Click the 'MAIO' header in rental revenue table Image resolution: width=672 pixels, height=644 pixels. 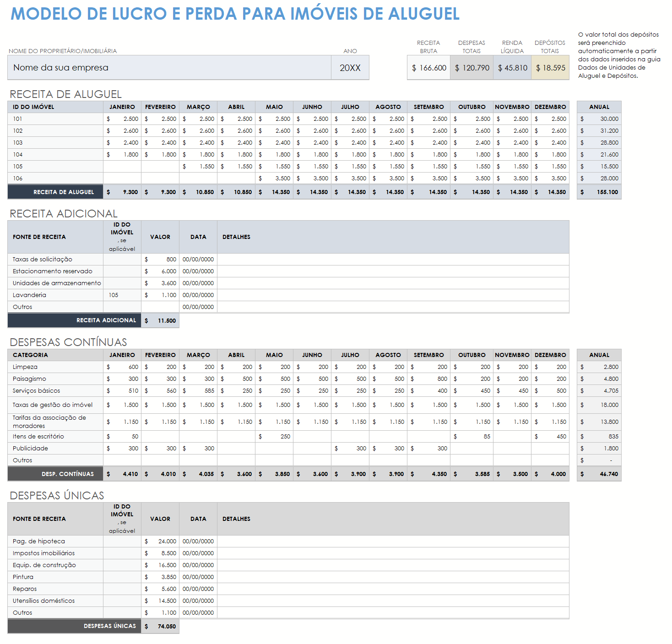(274, 107)
